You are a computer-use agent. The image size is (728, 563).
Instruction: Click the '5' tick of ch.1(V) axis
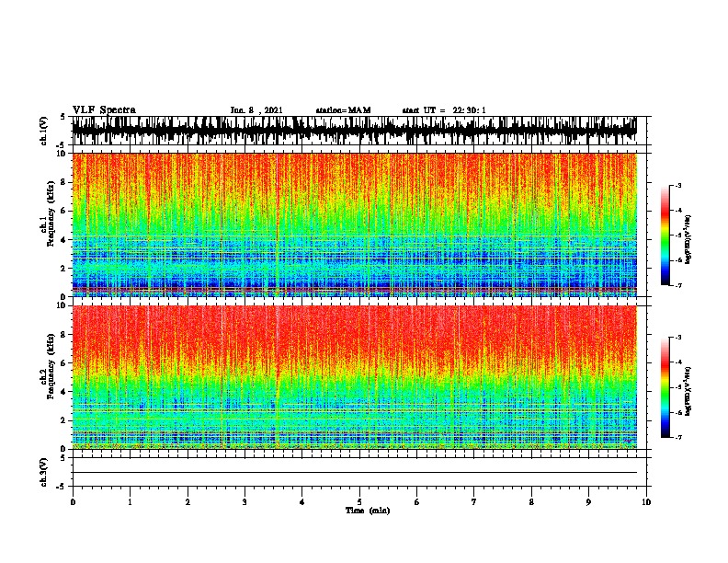[63, 117]
